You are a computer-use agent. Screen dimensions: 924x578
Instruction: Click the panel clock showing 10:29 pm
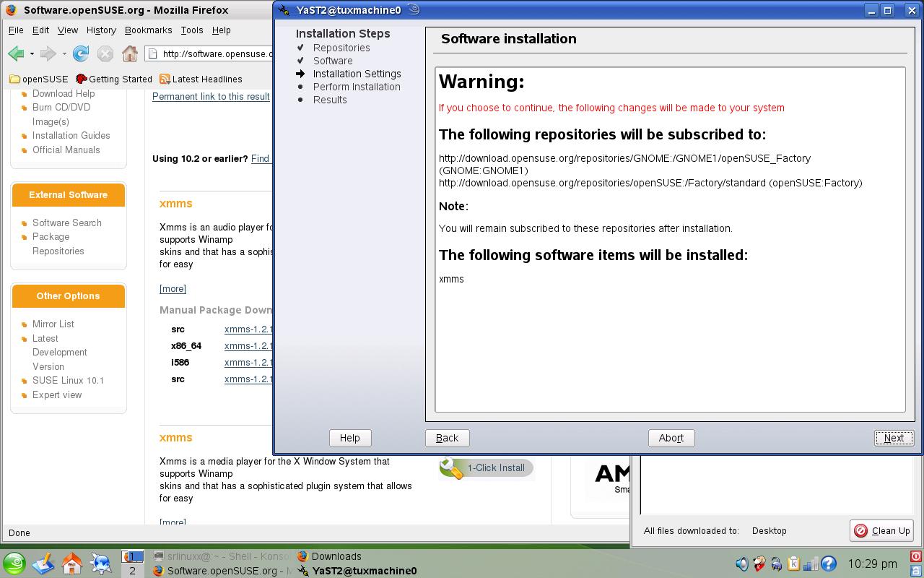pyautogui.click(x=872, y=564)
